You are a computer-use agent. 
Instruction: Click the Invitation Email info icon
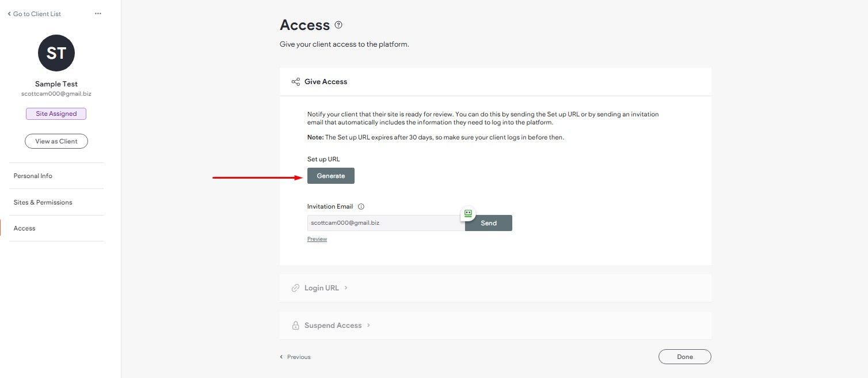pyautogui.click(x=361, y=206)
